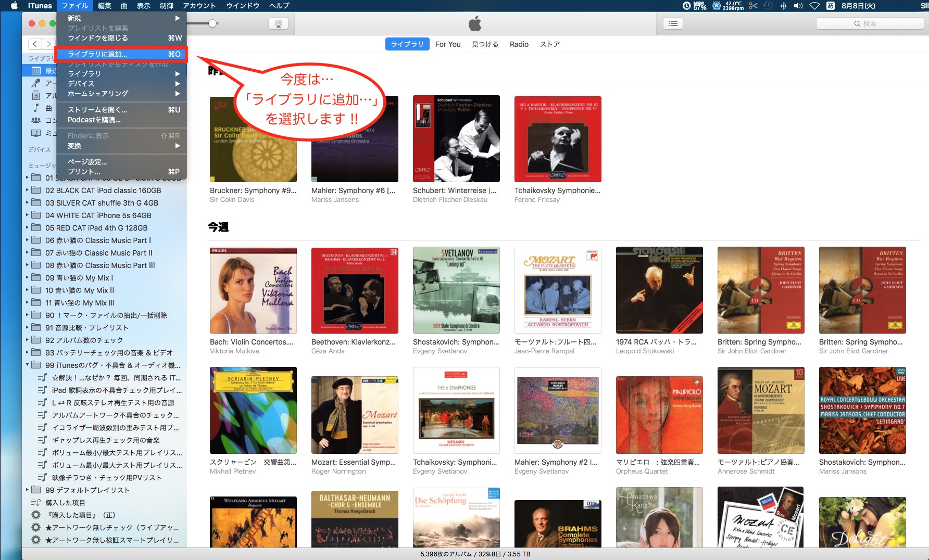Open the Tchaikovsky Symphonie album cover by Fricsay
Screen dimensions: 929x560
click(558, 139)
